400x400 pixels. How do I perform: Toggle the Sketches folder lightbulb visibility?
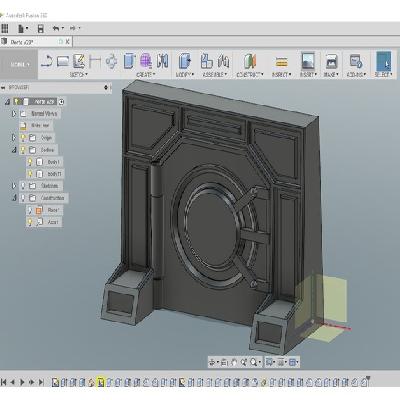pyautogui.click(x=23, y=186)
